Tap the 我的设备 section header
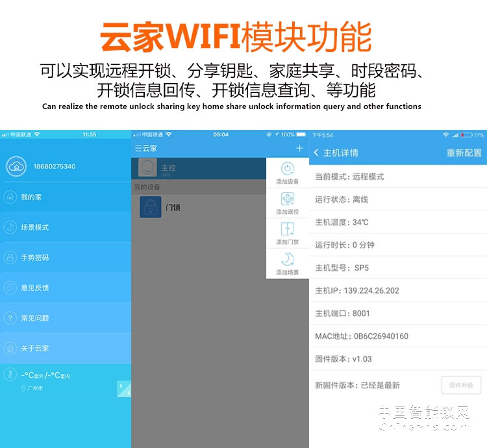This screenshot has height=448, width=487. 199,187
